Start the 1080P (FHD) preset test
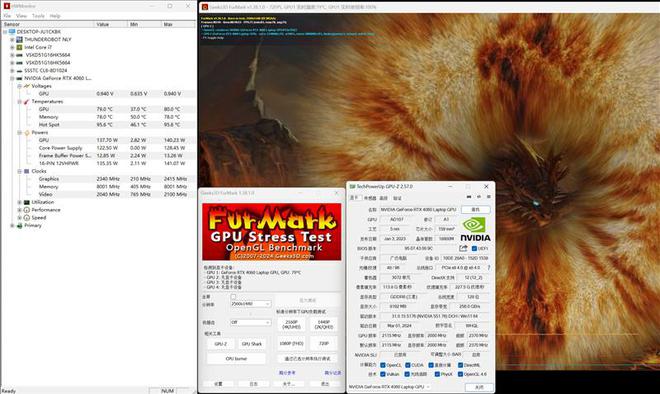Image resolution: width=660 pixels, height=394 pixels. (291, 343)
